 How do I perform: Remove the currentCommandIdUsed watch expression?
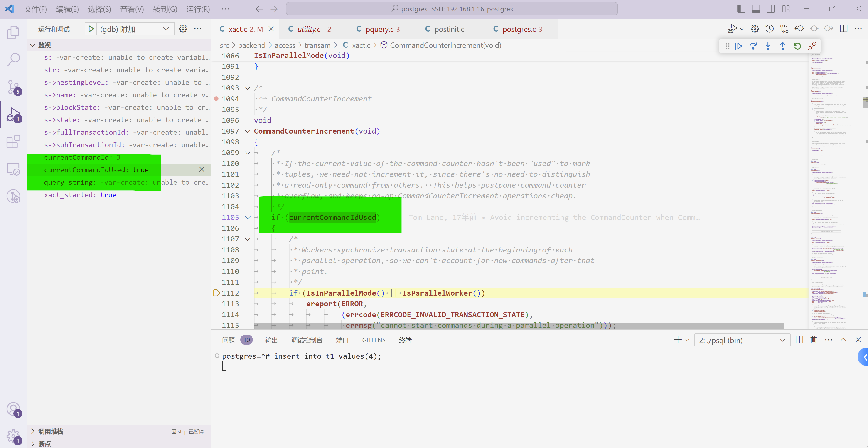click(x=202, y=169)
